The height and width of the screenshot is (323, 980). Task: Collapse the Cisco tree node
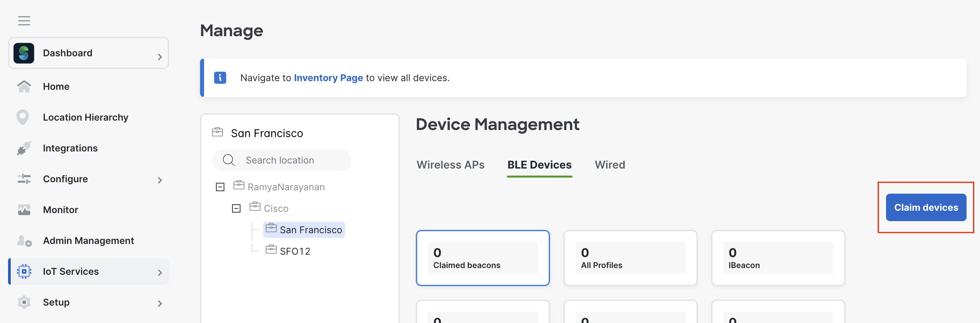pyautogui.click(x=236, y=209)
